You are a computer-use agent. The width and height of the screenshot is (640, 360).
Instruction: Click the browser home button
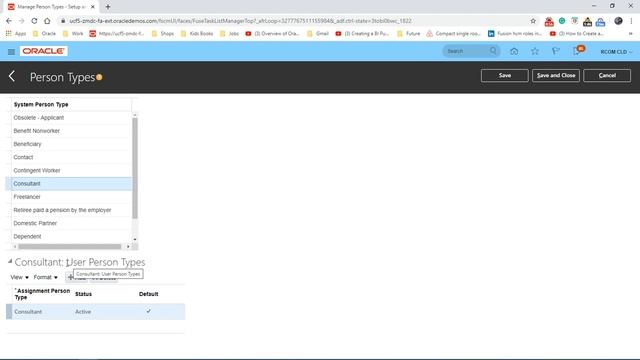coord(47,21)
